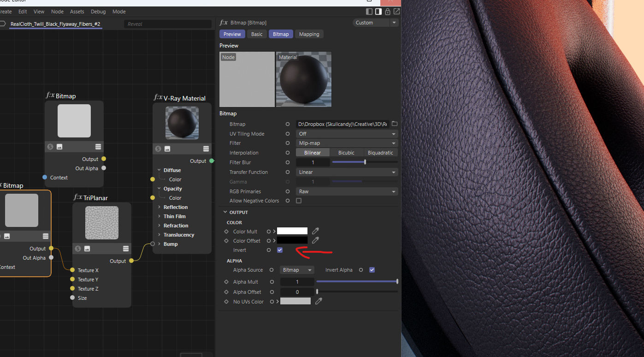Open attributes in new window icon
644x357 pixels.
(x=396, y=12)
